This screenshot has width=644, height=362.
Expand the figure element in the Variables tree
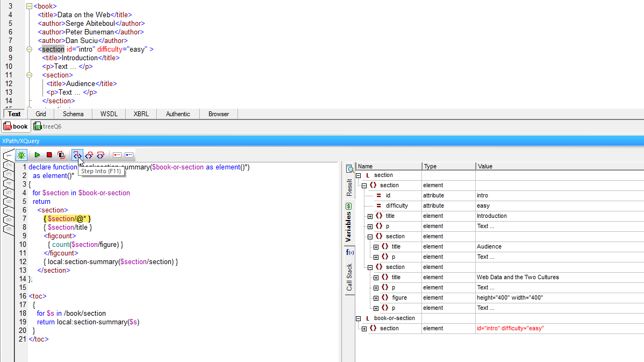376,297
